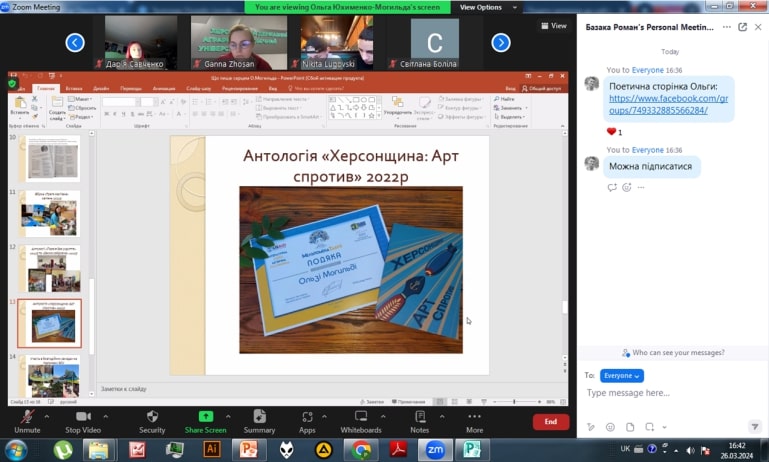The width and height of the screenshot is (769, 462).
Task: Open Adobe Illustrator from the taskbar
Action: [211, 450]
